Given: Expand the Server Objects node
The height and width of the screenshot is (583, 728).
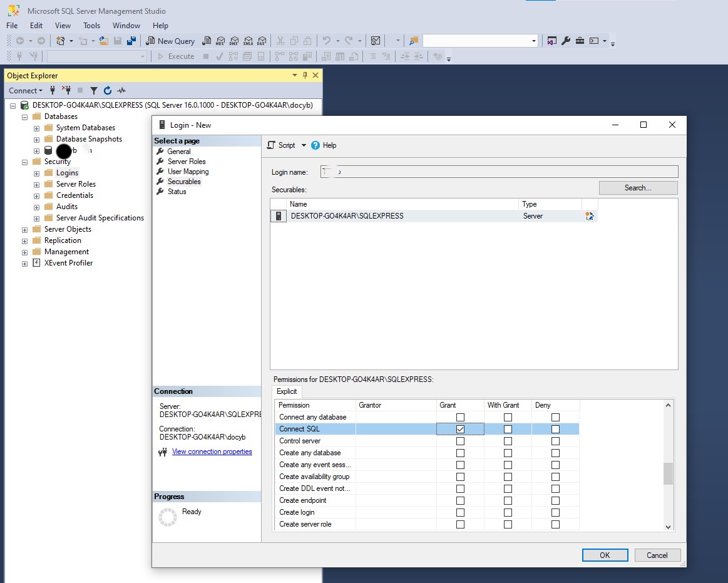Looking at the screenshot, I should tap(24, 229).
